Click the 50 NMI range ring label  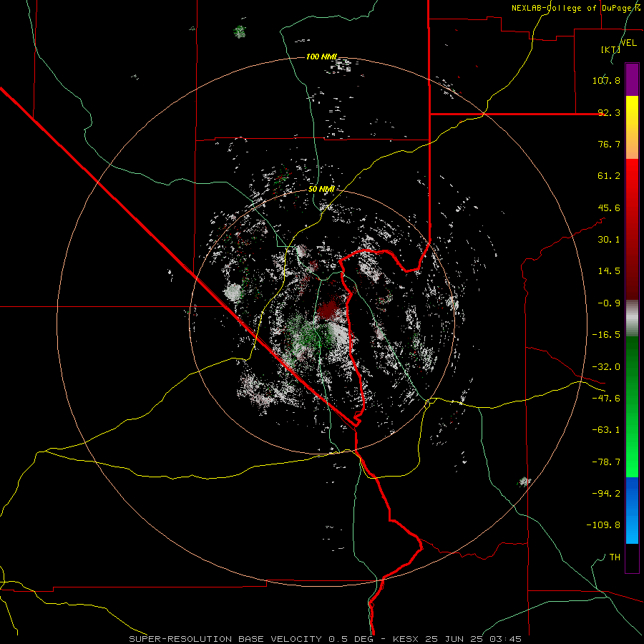click(321, 189)
